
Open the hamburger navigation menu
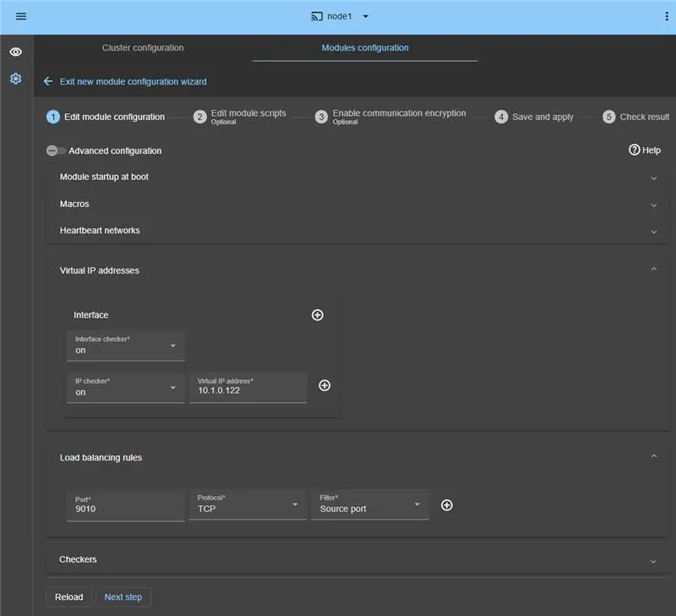21,16
